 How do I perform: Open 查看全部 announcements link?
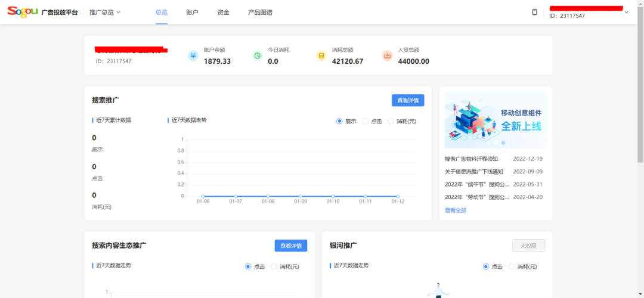pos(456,210)
